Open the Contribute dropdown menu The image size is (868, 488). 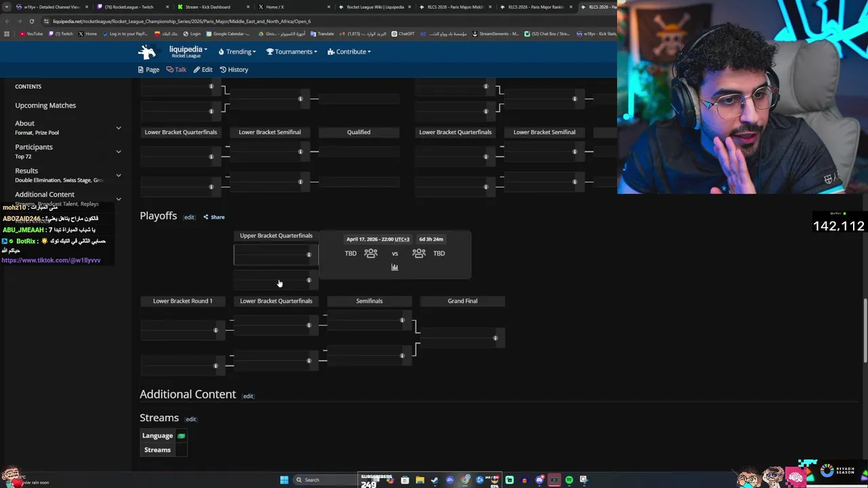[349, 52]
